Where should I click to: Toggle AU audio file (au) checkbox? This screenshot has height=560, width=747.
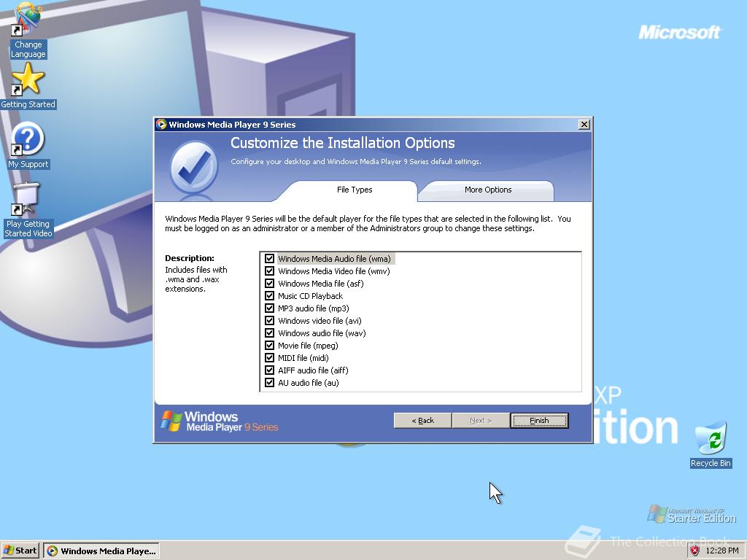click(270, 382)
